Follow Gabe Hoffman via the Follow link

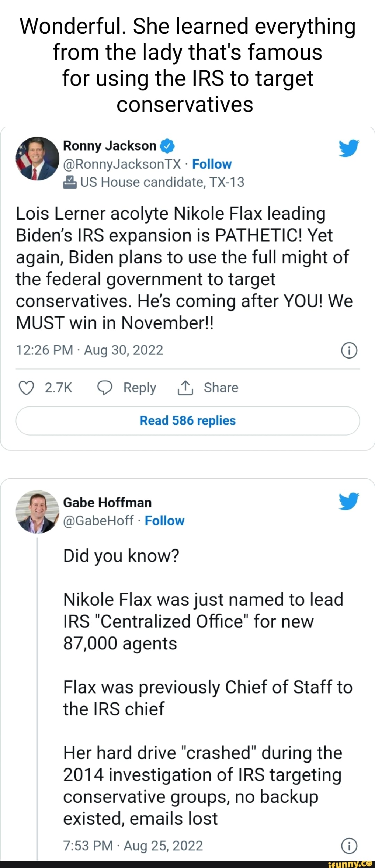pyautogui.click(x=165, y=521)
